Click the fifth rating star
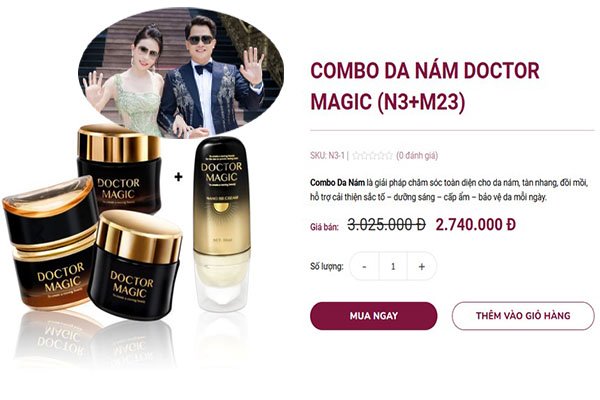This screenshot has height=400, width=600. 389,155
